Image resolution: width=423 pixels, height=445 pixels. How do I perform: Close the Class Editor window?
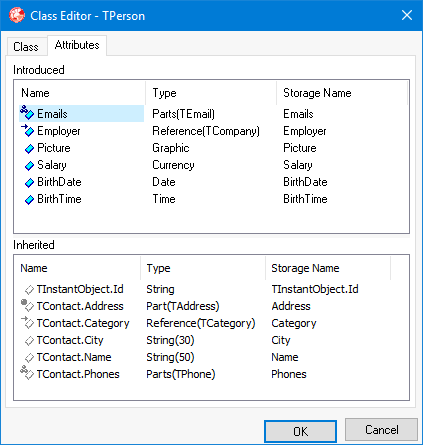(407, 15)
